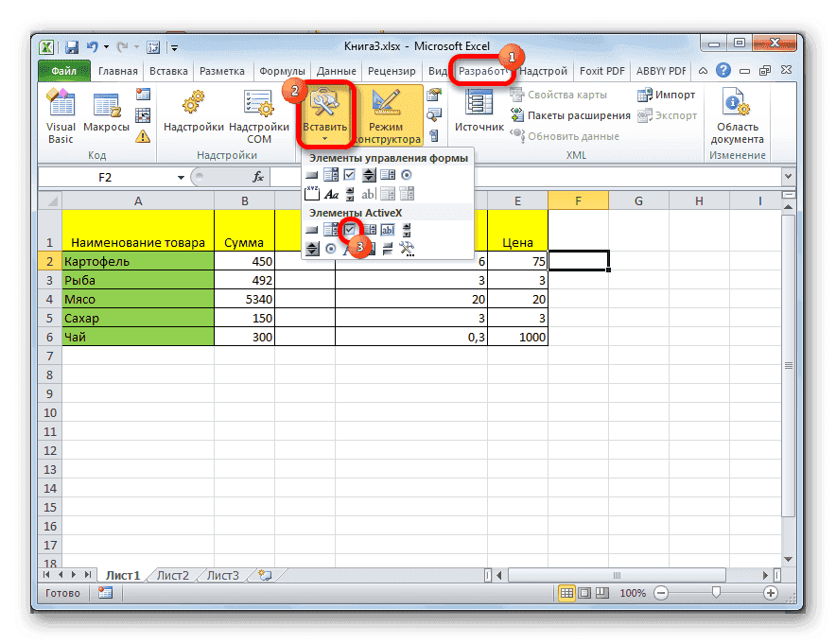Click the Импорт XML icon

(668, 95)
